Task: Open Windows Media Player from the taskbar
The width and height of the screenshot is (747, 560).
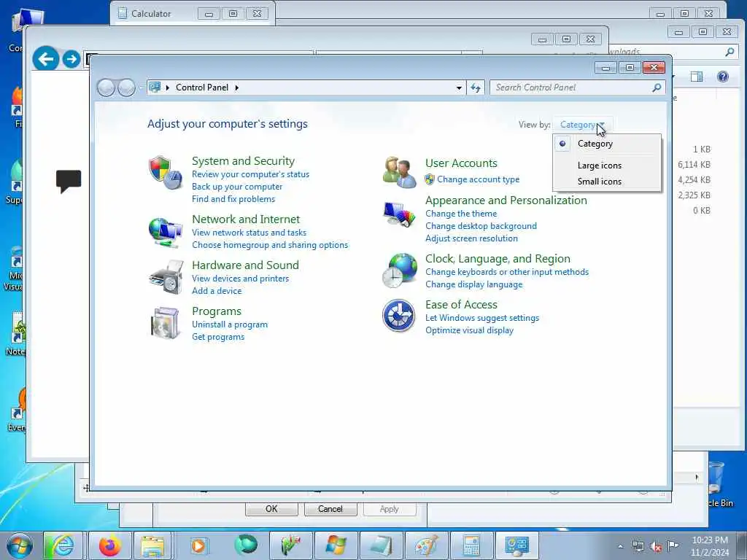Action: [198, 545]
